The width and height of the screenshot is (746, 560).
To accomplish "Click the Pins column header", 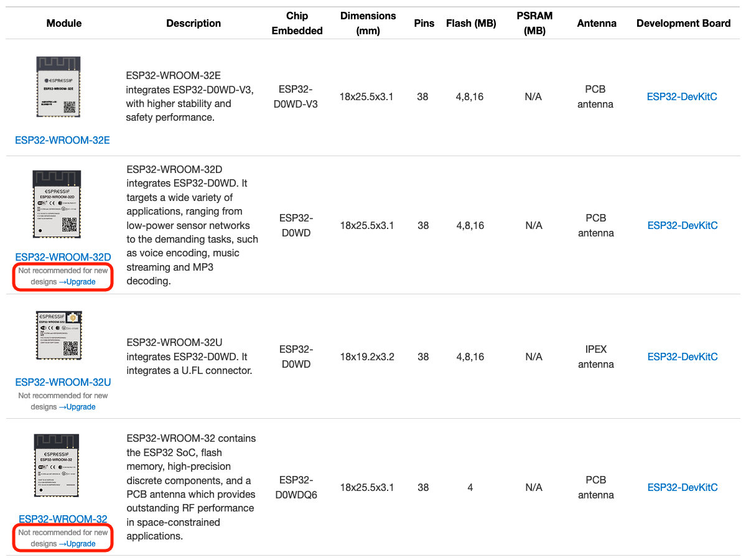I will 424,23.
